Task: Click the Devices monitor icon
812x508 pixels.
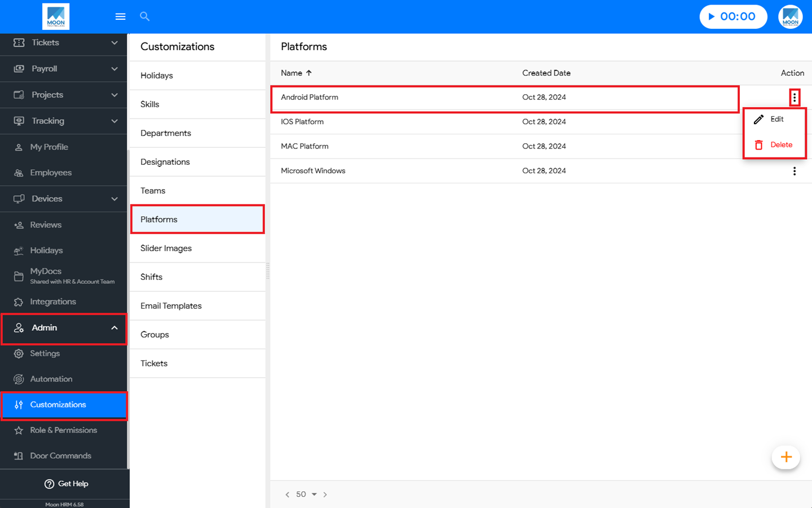Action: pos(19,199)
